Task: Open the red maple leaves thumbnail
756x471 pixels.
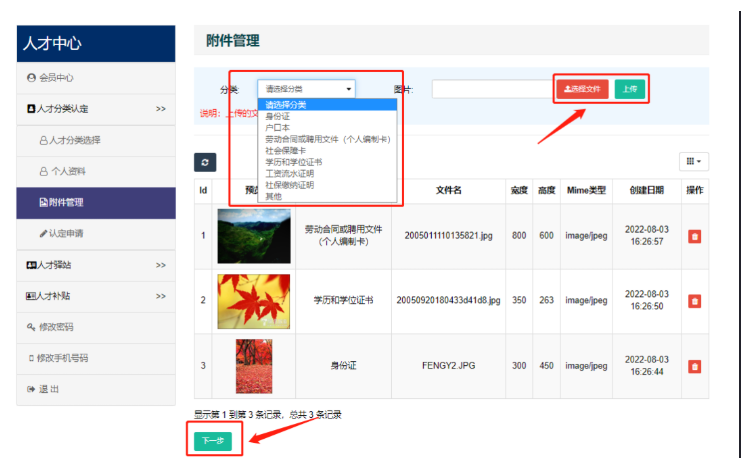Action: click(x=254, y=301)
